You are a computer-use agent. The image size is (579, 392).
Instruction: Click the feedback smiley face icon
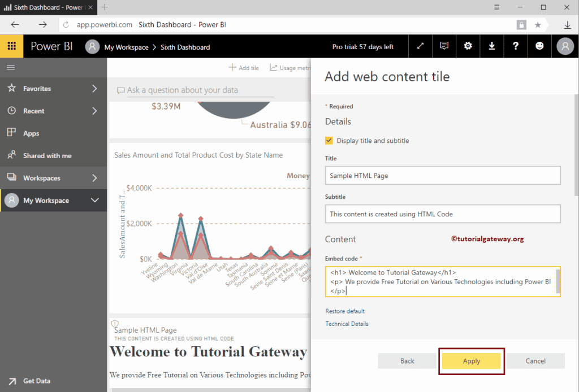pos(539,46)
